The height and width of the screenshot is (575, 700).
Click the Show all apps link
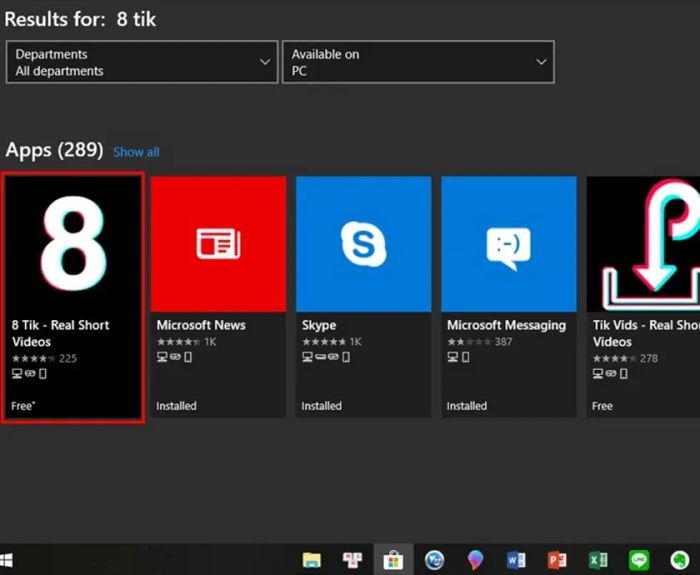point(136,152)
